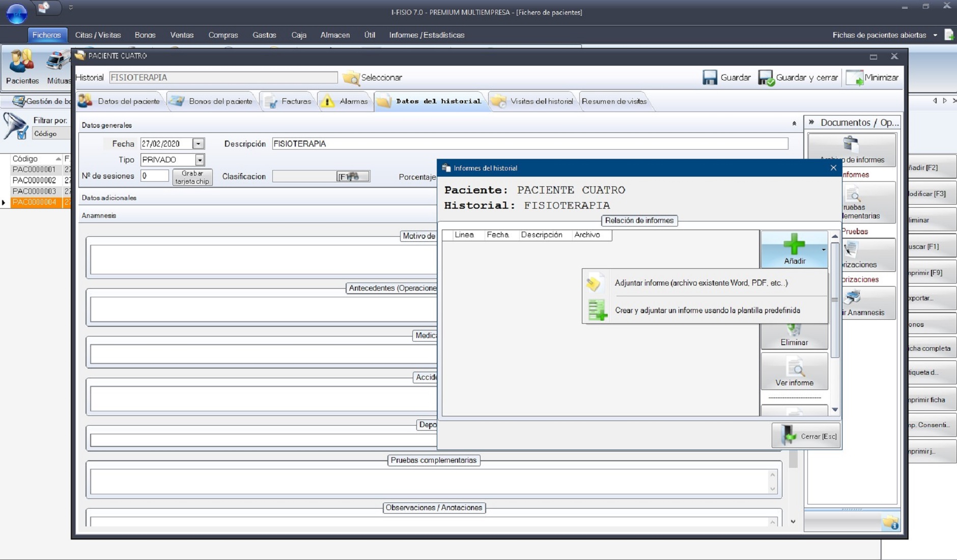Collapse the Documentos / Op... panel chevron
Image resolution: width=957 pixels, height=560 pixels.
click(x=811, y=122)
